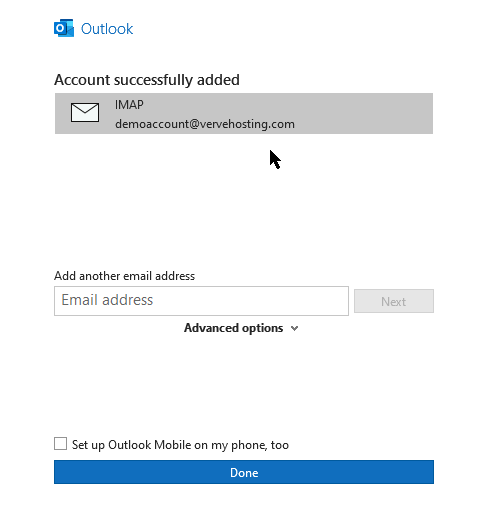
Task: Expand Advanced options
Action: click(x=241, y=328)
